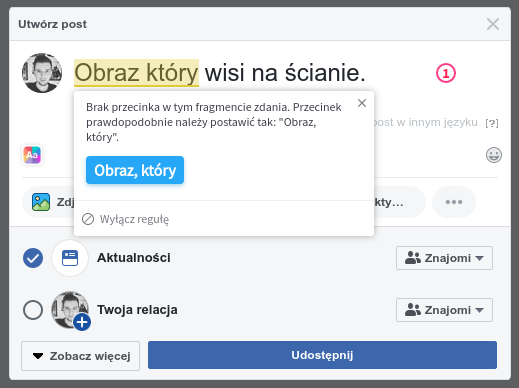Disable the rule via "Wyłącz regułę"
Viewport: 519px width, 388px height.
(125, 219)
